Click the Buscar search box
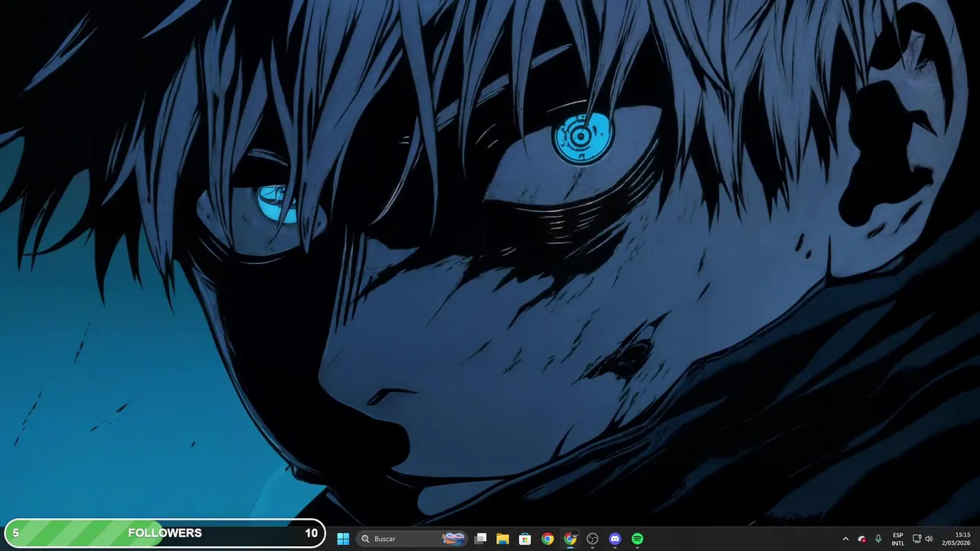 413,539
